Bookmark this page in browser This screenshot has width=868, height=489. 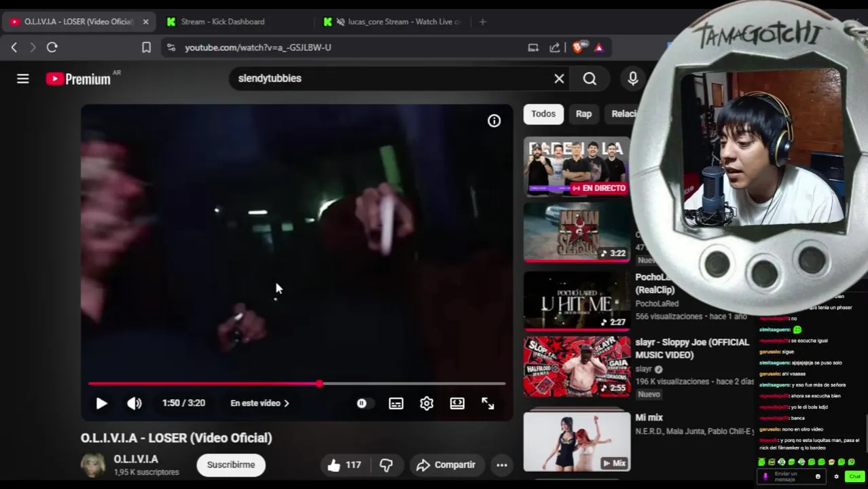pos(146,48)
